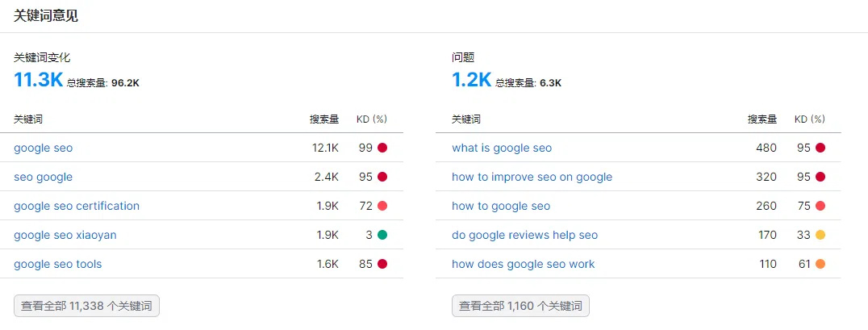
Task: Open 'google seo certification' keyword link
Action: point(77,206)
